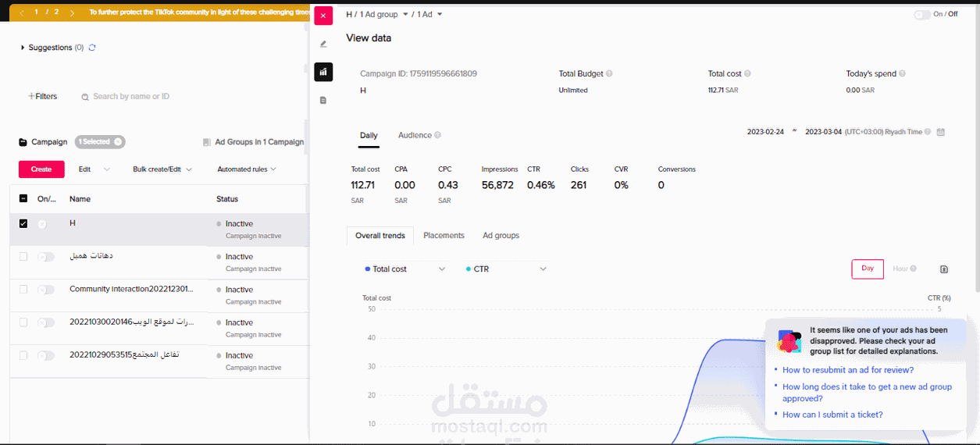The height and width of the screenshot is (445, 980).
Task: Open the CTR metric dropdown
Action: [506, 269]
